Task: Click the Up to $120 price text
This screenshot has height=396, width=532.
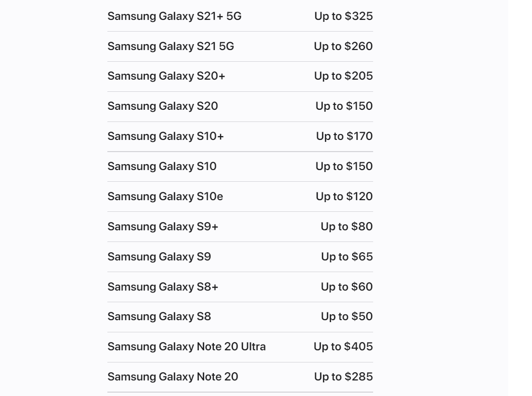Action: [x=344, y=197]
